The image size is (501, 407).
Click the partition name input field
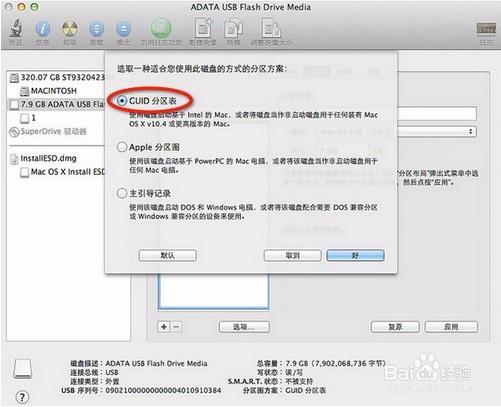[437, 114]
